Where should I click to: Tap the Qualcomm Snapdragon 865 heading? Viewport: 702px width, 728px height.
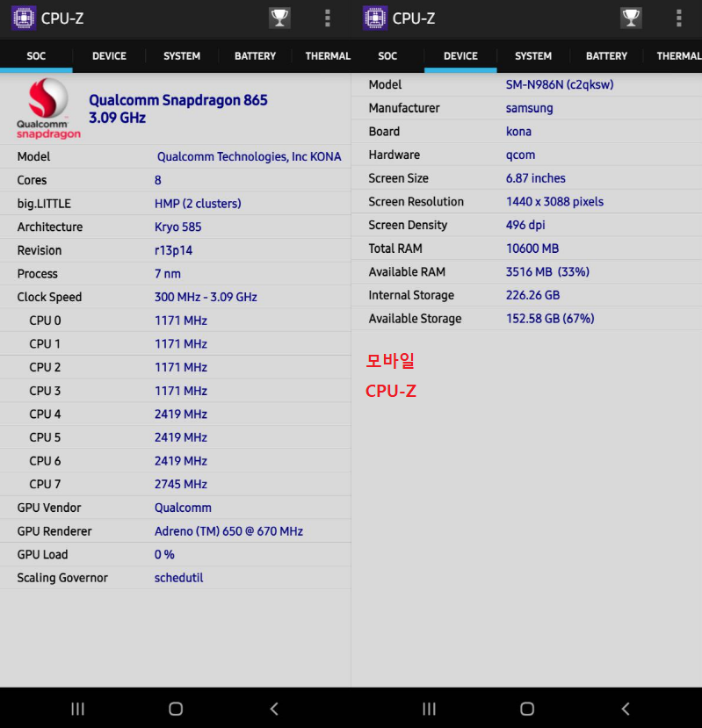click(178, 100)
